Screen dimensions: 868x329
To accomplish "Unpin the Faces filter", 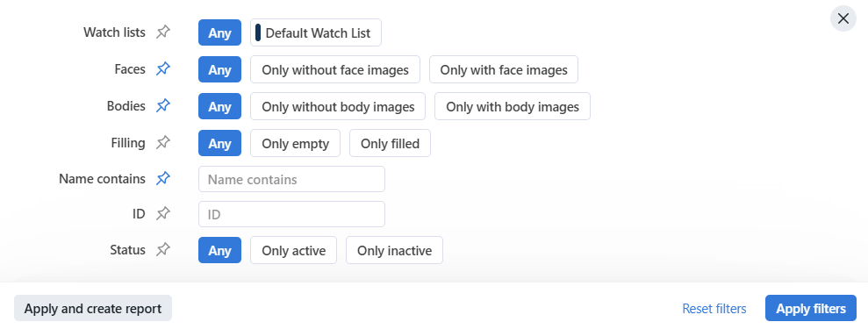I will (x=162, y=69).
